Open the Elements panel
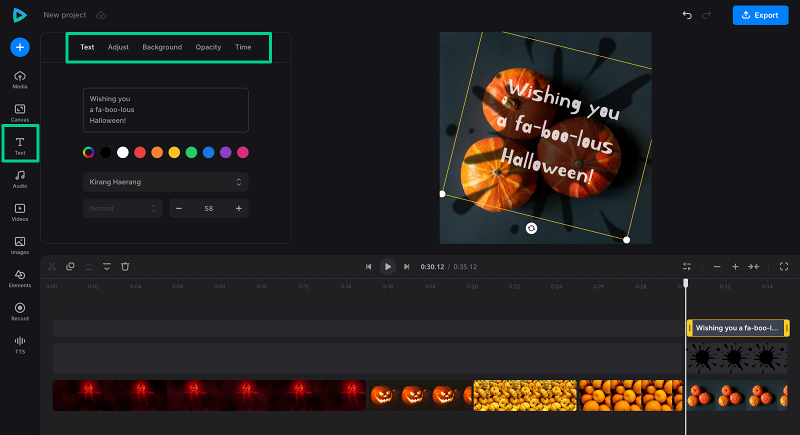This screenshot has width=800, height=435. click(x=20, y=277)
